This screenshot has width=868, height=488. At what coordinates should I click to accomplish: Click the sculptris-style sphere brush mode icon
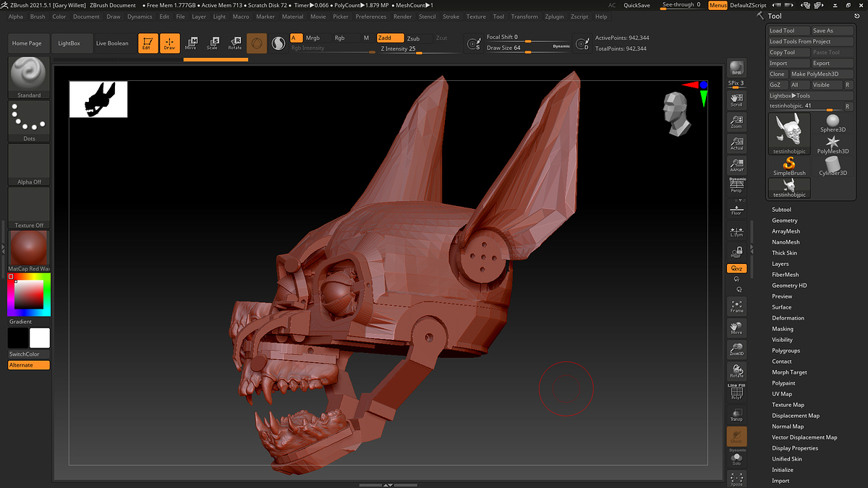tap(257, 43)
